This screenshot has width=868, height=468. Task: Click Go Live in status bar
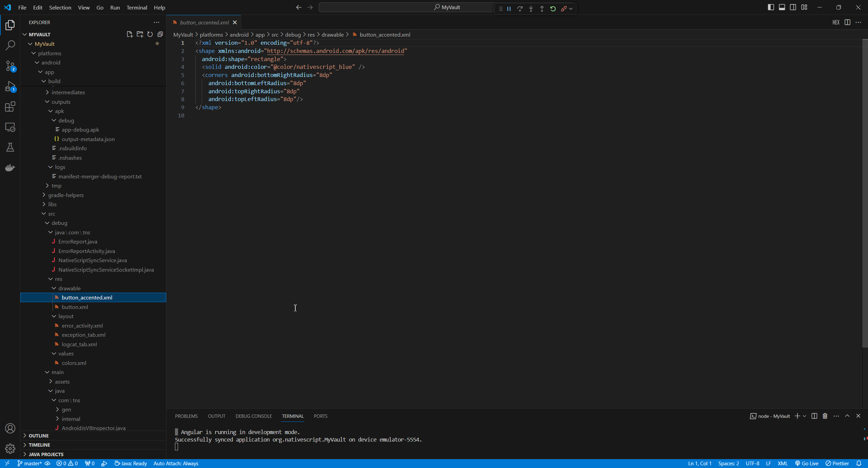(x=807, y=464)
